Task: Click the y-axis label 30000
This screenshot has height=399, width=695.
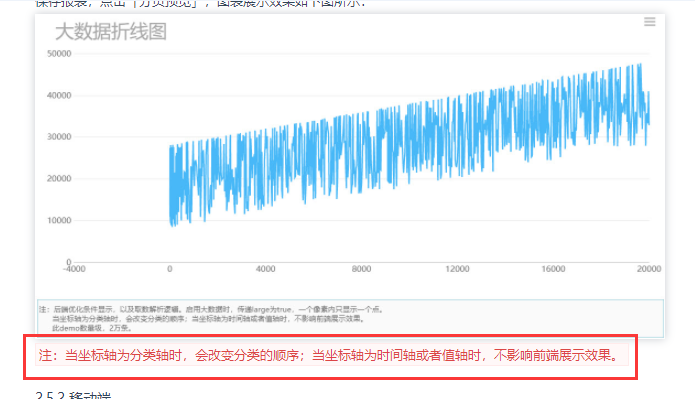Action: pos(59,137)
